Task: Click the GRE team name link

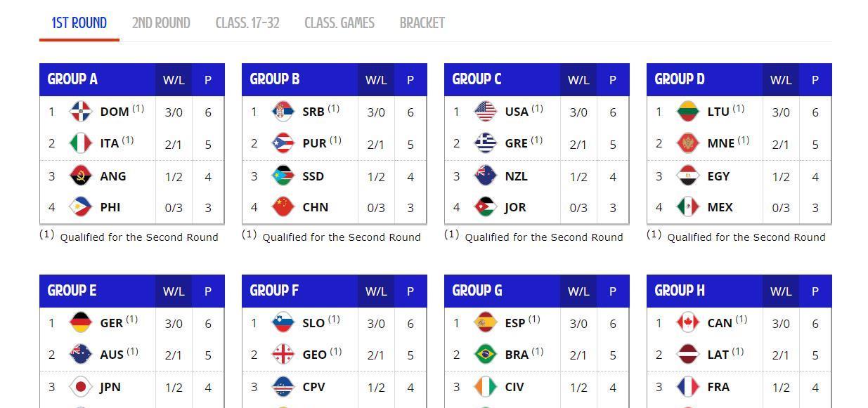Action: pyautogui.click(x=516, y=144)
